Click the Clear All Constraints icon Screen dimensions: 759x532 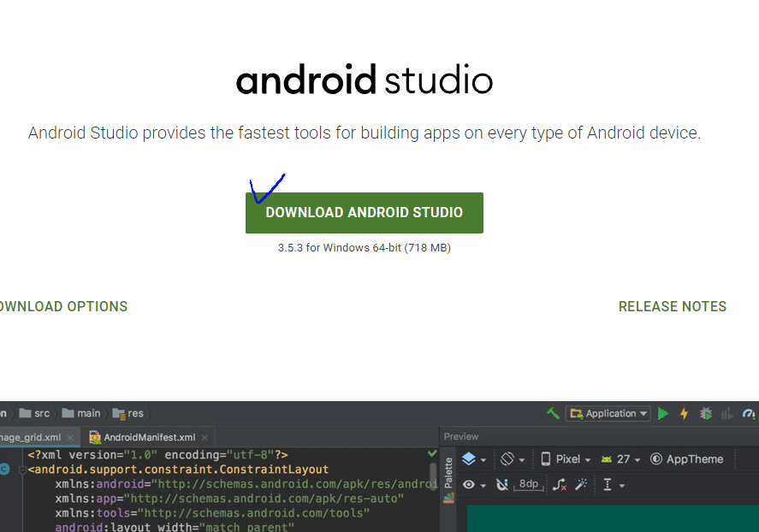click(560, 484)
